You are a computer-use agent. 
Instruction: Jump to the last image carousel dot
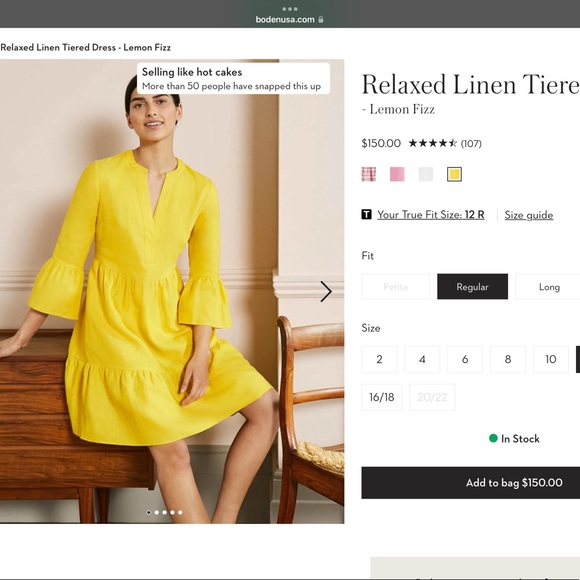coord(180,512)
